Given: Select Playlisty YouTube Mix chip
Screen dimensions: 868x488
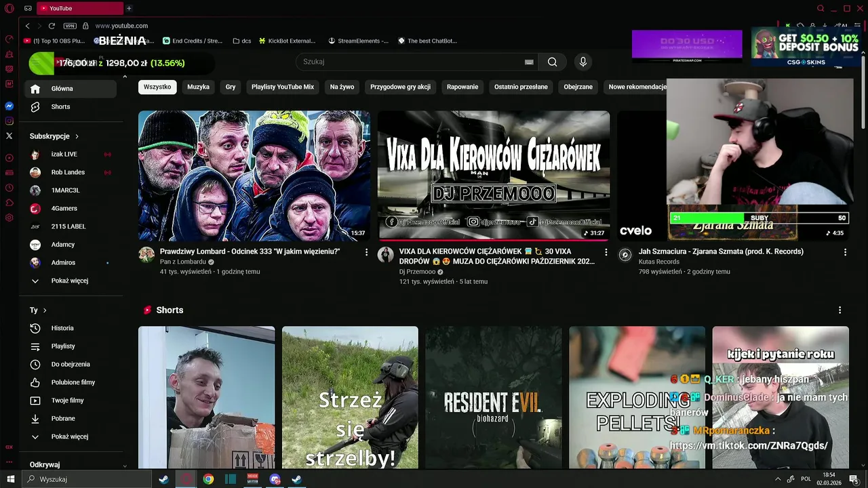Looking at the screenshot, I should tap(283, 87).
